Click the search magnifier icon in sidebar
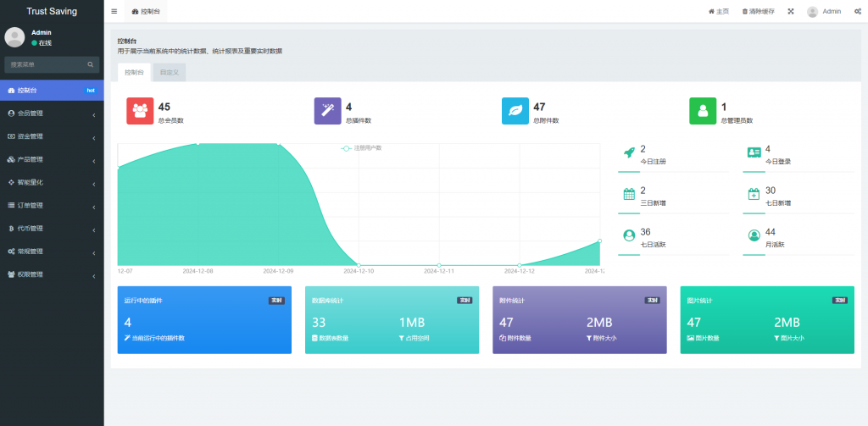868x426 pixels. [90, 64]
